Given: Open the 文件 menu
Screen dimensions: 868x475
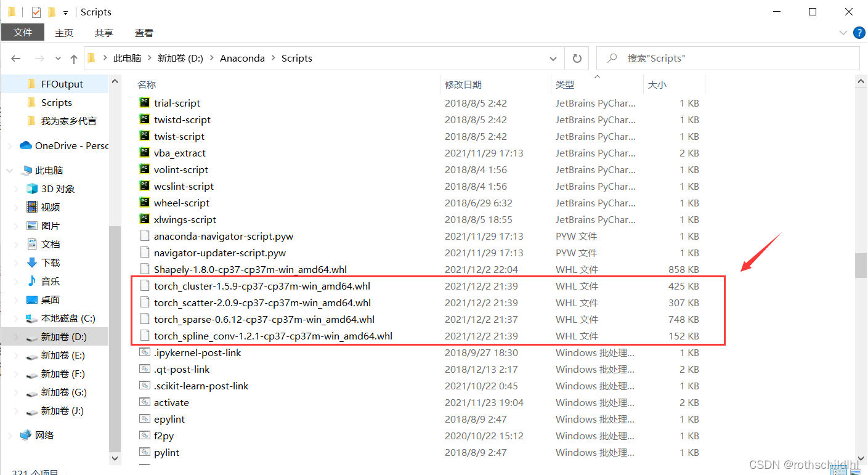Looking at the screenshot, I should 23,33.
